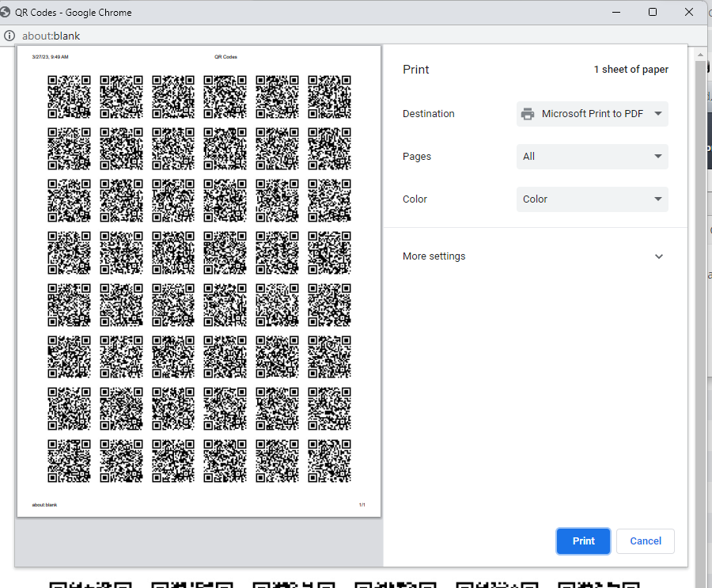Image resolution: width=712 pixels, height=588 pixels.
Task: Open the Destination dropdown showing Microsoft Print to PDF
Action: tap(592, 114)
